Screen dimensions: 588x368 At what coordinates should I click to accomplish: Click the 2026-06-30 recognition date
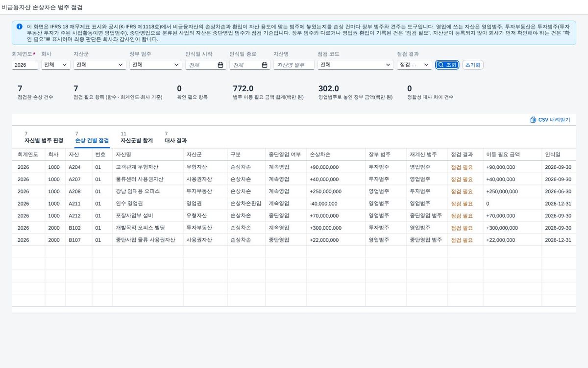click(x=559, y=191)
